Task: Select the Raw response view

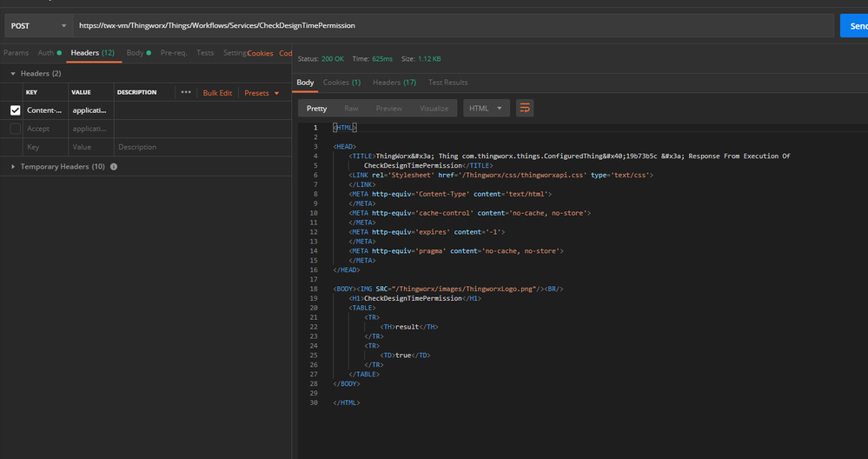Action: pos(351,109)
